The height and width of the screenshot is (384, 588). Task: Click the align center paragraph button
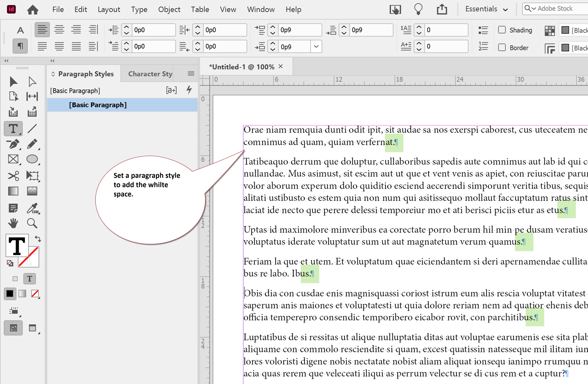point(59,30)
